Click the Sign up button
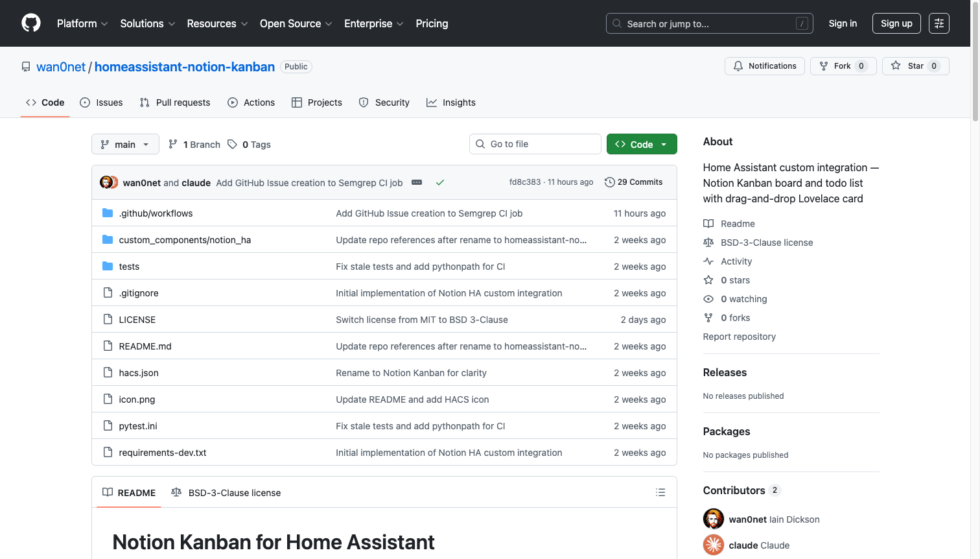Image resolution: width=980 pixels, height=559 pixels. click(896, 23)
